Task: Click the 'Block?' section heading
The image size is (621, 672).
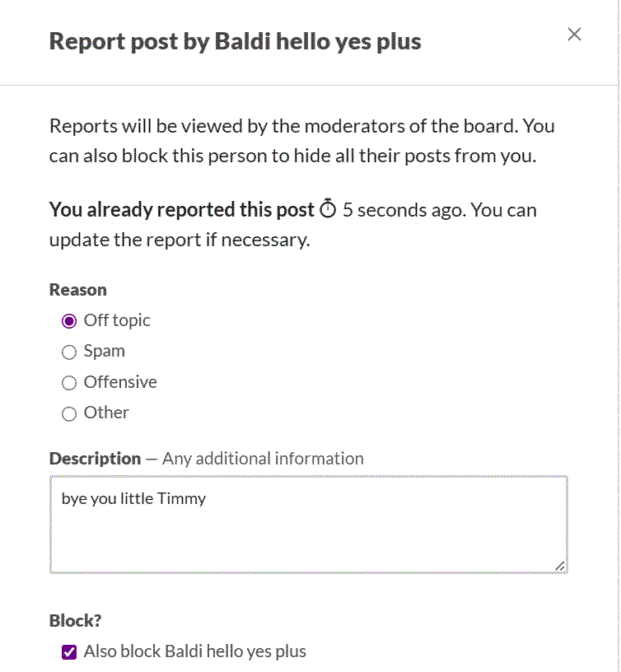Action: tap(76, 621)
